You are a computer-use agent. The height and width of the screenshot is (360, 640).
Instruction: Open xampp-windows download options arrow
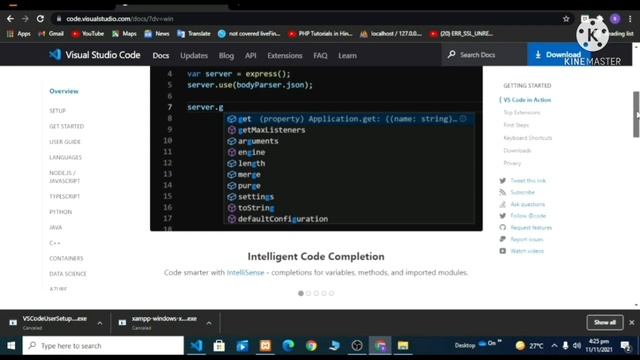(209, 323)
